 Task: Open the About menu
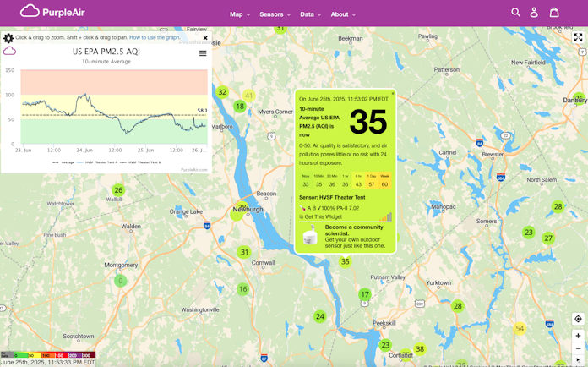point(342,14)
